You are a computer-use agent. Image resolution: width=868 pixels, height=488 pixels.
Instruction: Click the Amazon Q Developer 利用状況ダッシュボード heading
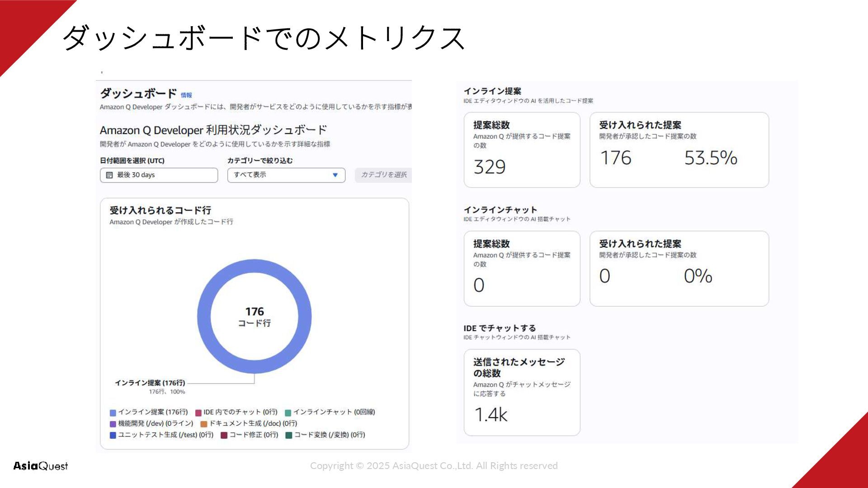pyautogui.click(x=213, y=130)
